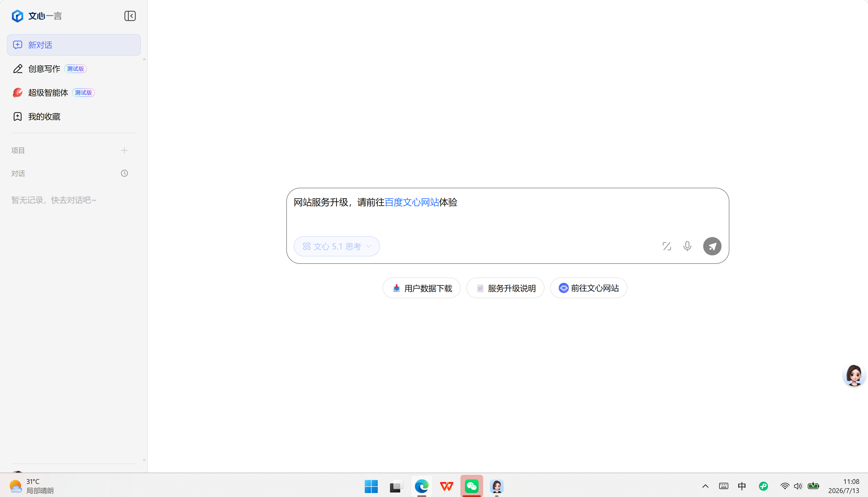Click the 新对话 chat plus icon
868x497 pixels.
(x=18, y=45)
